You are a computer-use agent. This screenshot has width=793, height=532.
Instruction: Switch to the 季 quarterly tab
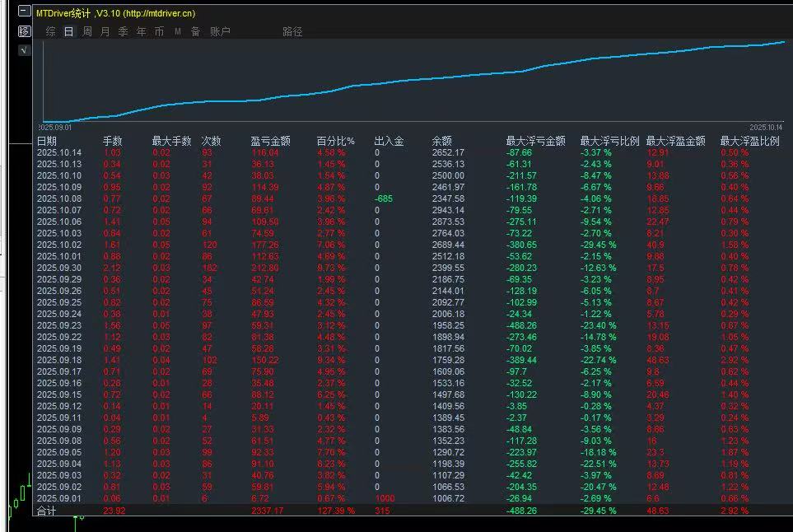[124, 31]
